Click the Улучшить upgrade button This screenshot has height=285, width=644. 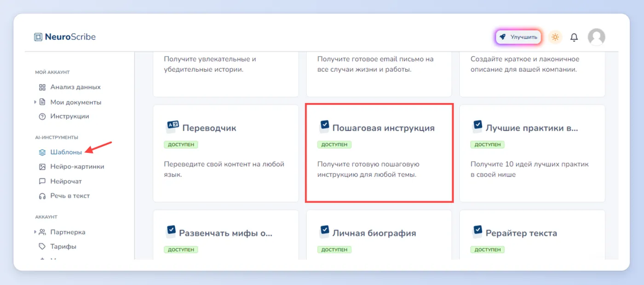click(x=518, y=37)
